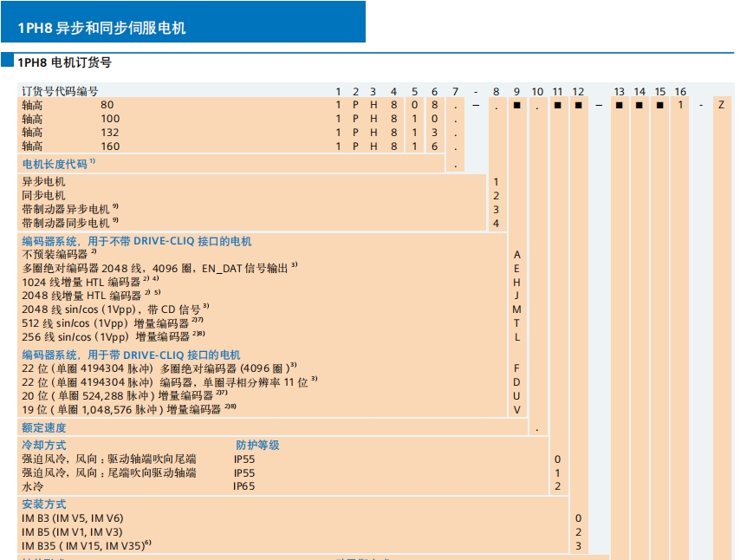Click the "带制动器同步电机" row
This screenshot has width=740, height=560.
click(70, 223)
